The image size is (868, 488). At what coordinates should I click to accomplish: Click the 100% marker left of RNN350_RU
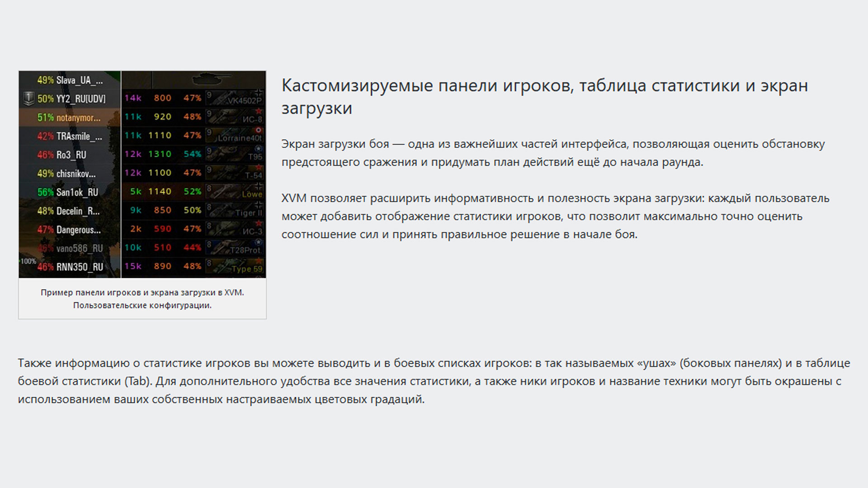(28, 261)
